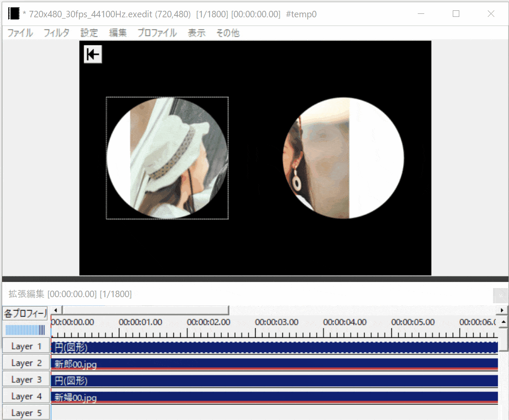Click the AviUtl film icon in title bar

click(14, 14)
